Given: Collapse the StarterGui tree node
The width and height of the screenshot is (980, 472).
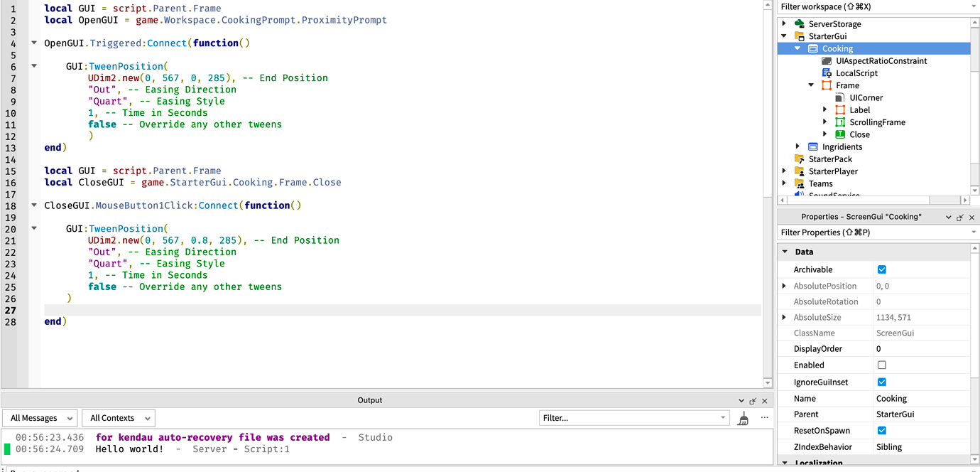Looking at the screenshot, I should [784, 36].
